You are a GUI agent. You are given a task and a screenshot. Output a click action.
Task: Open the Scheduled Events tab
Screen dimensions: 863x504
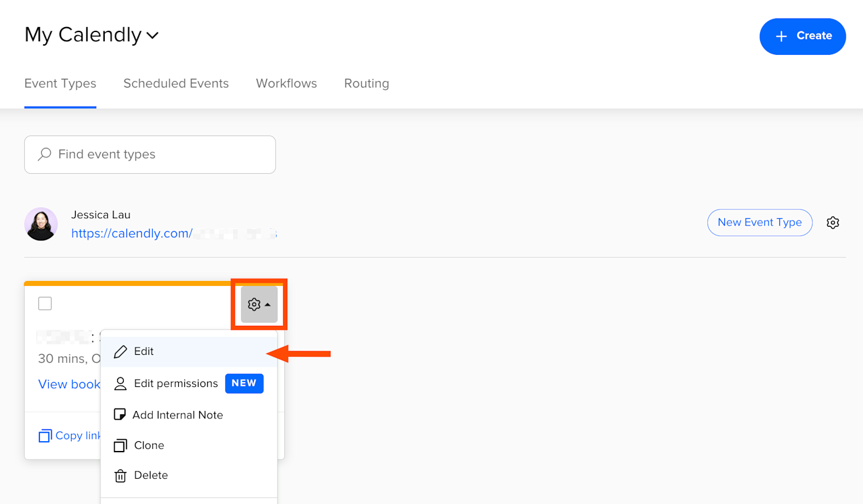tap(176, 83)
